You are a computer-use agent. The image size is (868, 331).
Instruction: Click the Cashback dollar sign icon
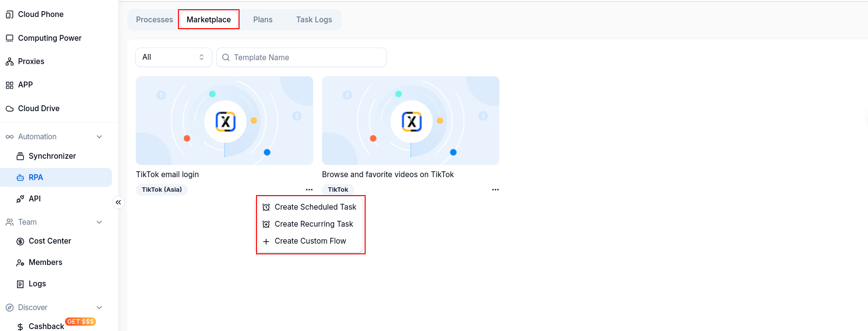pyautogui.click(x=20, y=327)
